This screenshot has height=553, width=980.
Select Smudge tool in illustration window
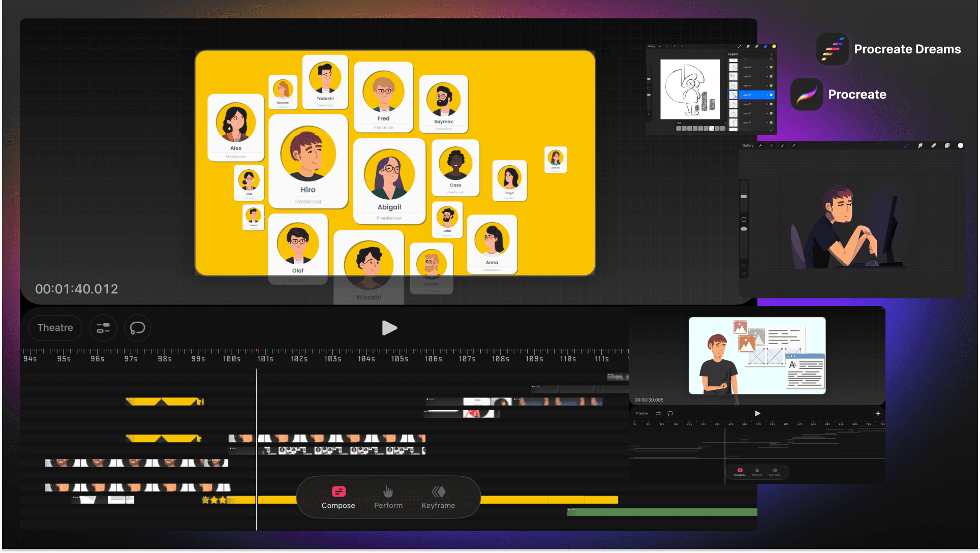coord(920,145)
